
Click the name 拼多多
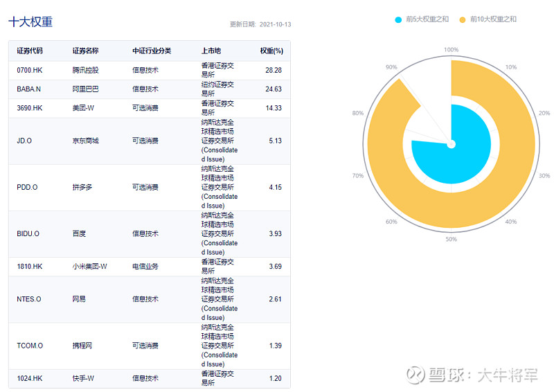pyautogui.click(x=82, y=187)
